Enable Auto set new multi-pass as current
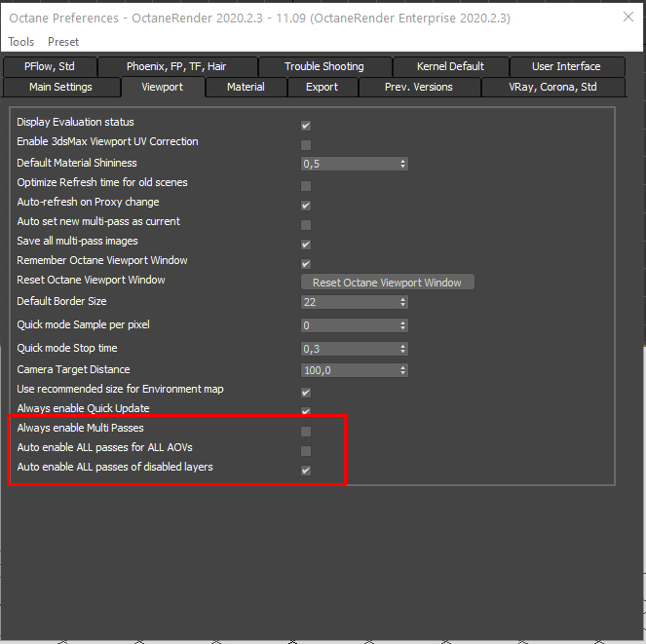646x644 pixels. (x=306, y=225)
